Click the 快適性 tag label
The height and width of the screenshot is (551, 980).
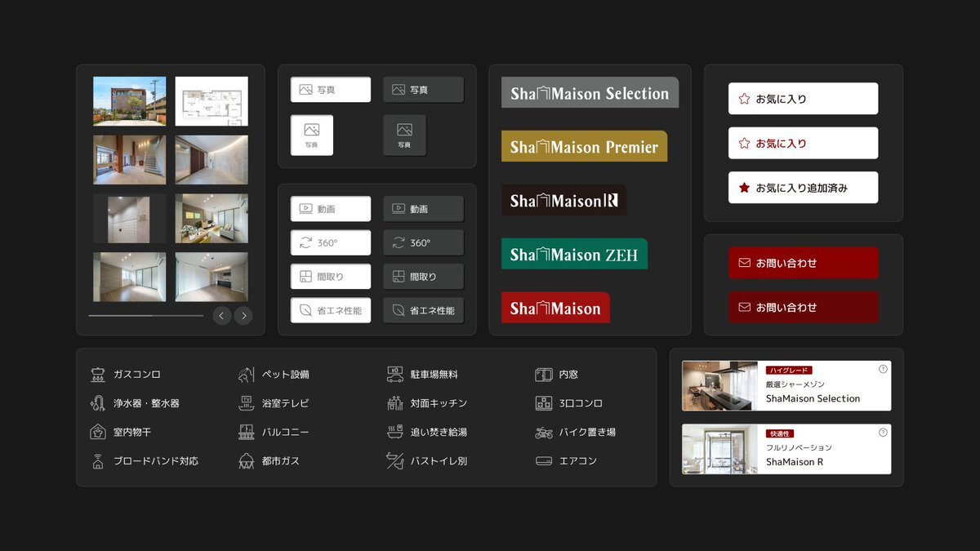tap(780, 433)
